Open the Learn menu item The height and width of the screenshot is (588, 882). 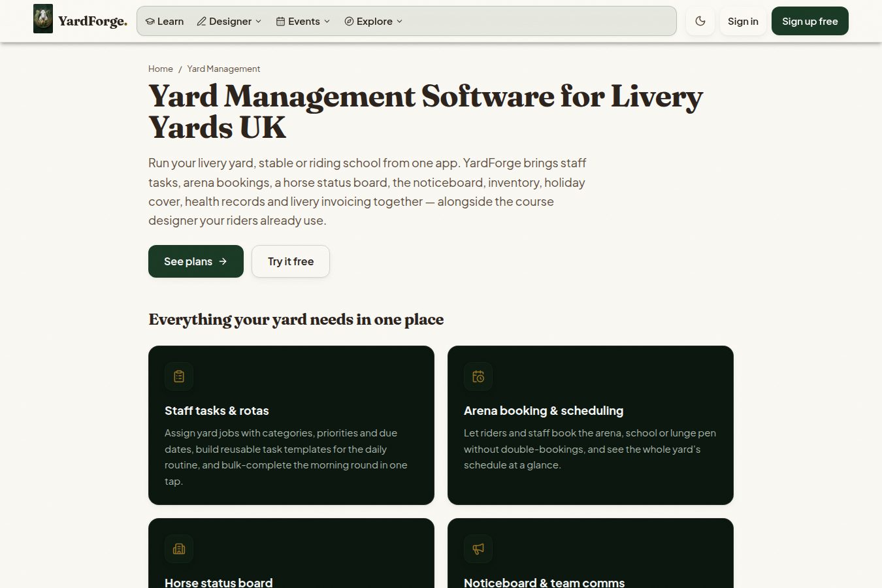tap(165, 22)
